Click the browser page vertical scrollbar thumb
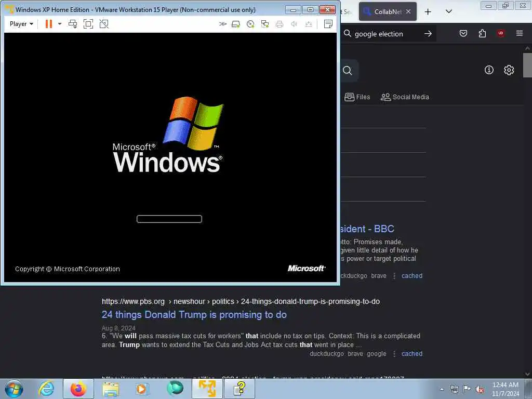The width and height of the screenshot is (532, 399). point(527,65)
